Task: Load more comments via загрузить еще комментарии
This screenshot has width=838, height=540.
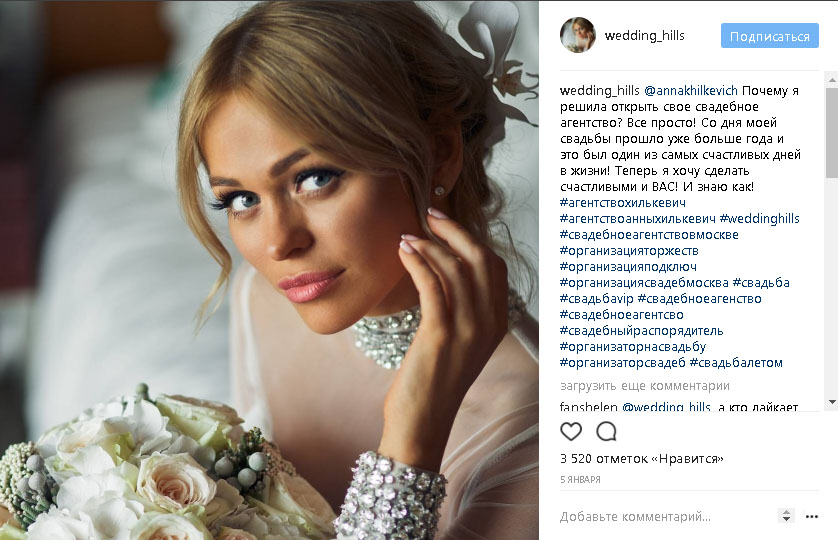Action: point(645,386)
